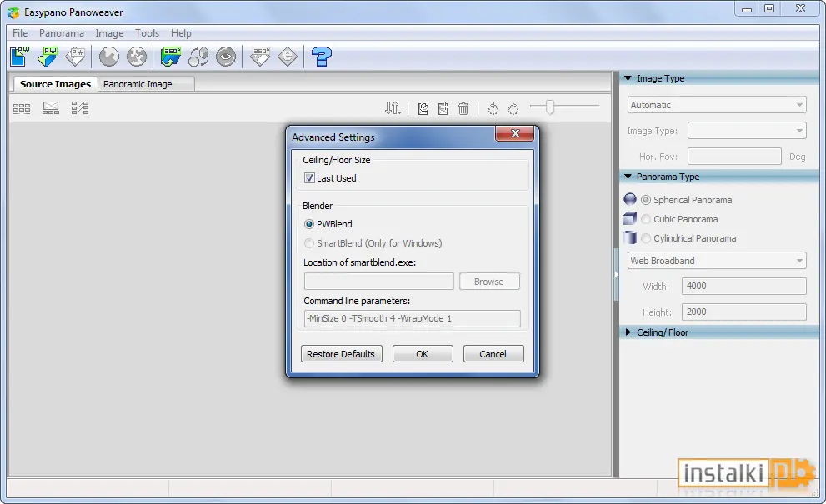This screenshot has height=504, width=826.
Task: Click the first globe toolbar icon
Action: (x=109, y=57)
